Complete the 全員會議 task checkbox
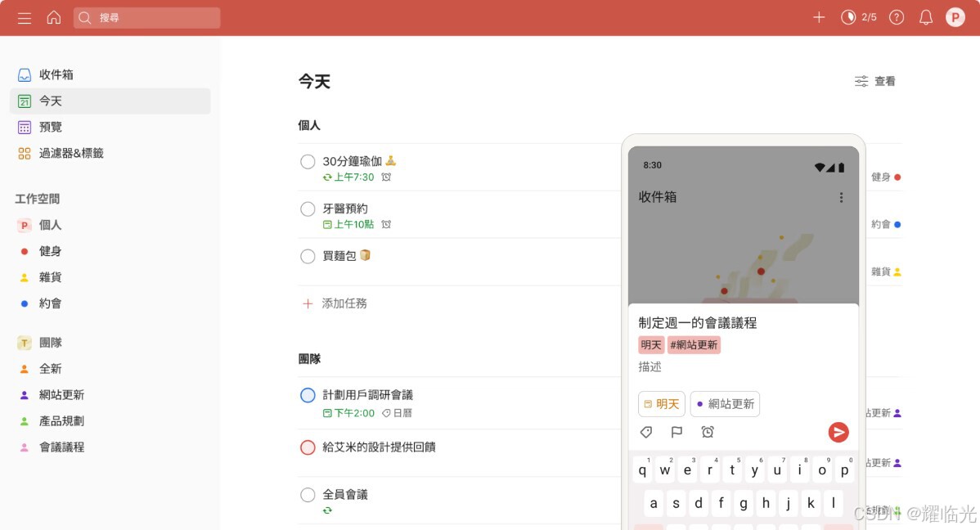 (308, 495)
